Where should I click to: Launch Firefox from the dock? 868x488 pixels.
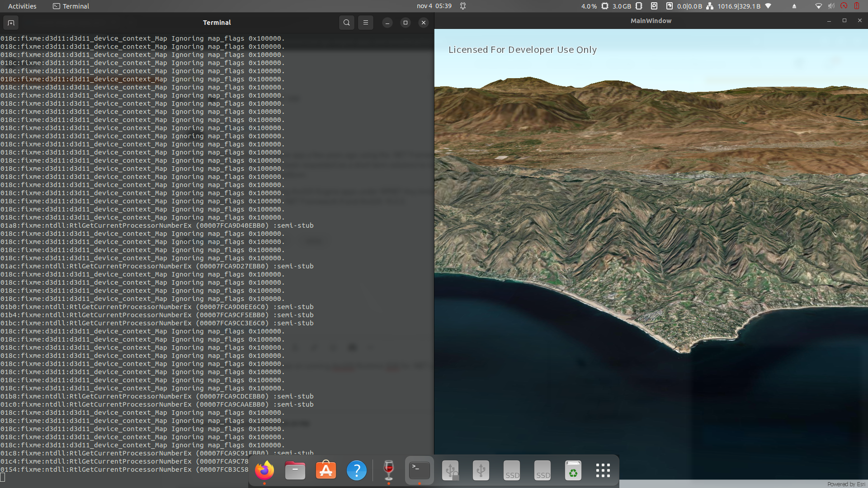pyautogui.click(x=264, y=470)
